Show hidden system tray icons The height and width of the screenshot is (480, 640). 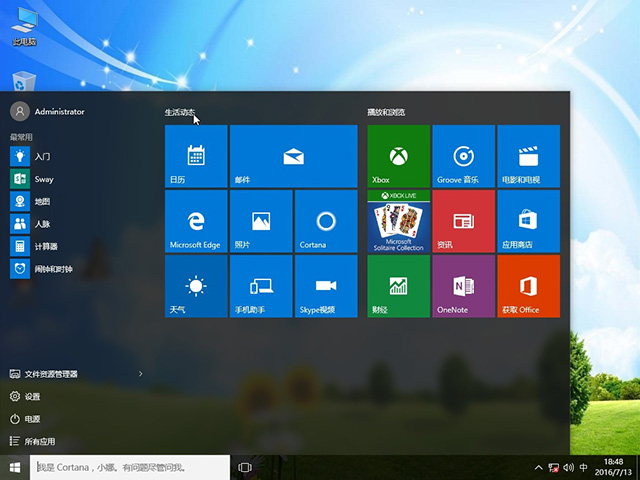tap(539, 467)
